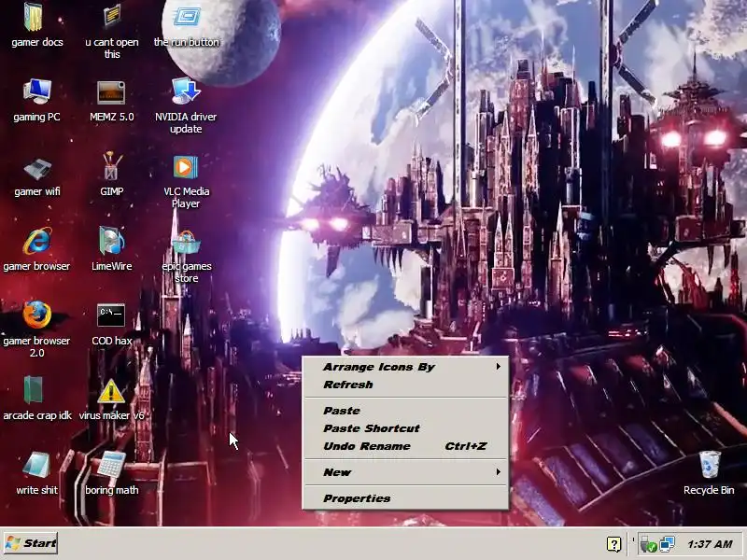Click the safely remove hardware tray icon
747x560 pixels.
(x=648, y=544)
